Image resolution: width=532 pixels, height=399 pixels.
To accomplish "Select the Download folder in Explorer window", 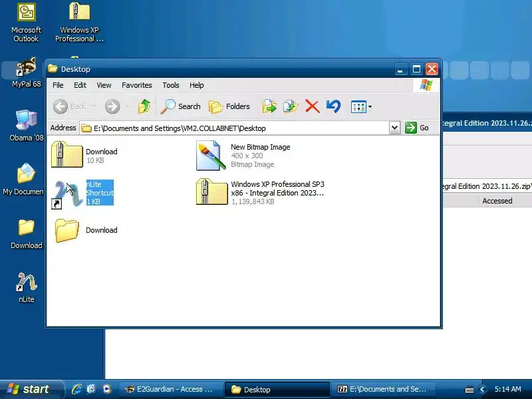I will point(86,230).
